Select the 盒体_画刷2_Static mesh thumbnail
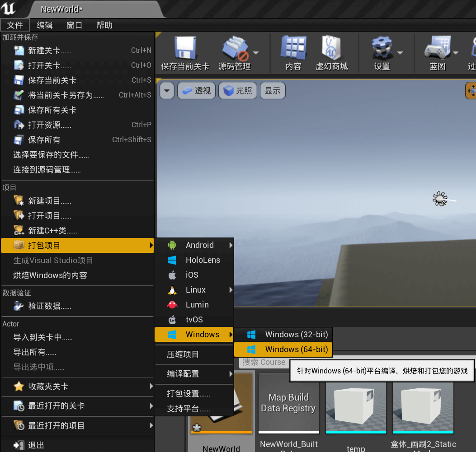476x452 pixels. pos(423,407)
